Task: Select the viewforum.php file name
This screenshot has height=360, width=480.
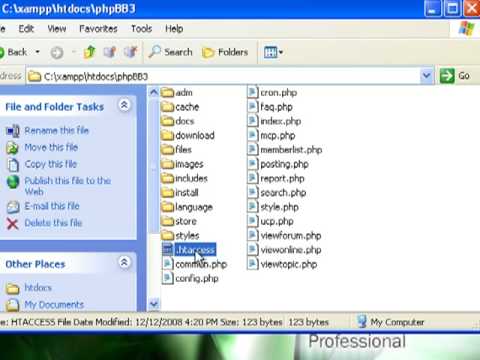Action: pos(291,236)
